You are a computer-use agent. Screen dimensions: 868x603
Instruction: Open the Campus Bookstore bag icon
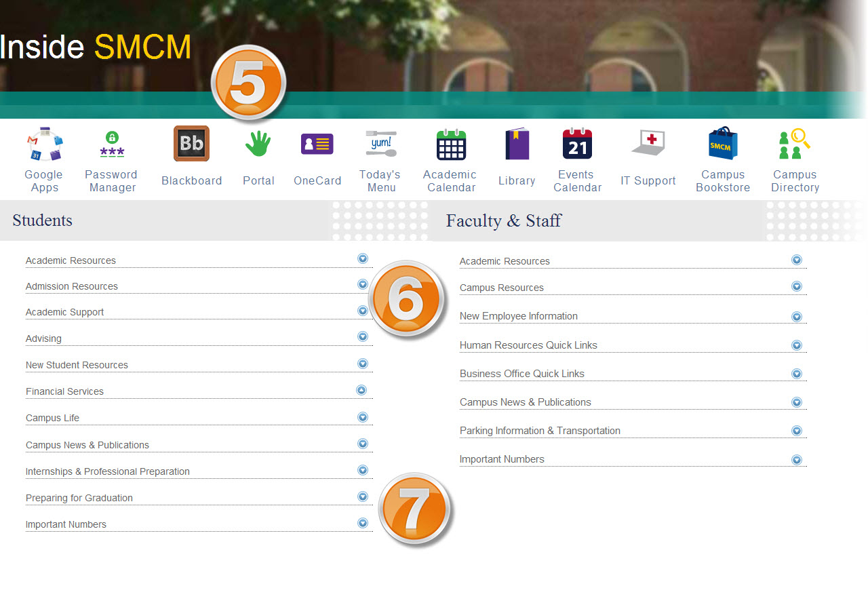pyautogui.click(x=723, y=143)
